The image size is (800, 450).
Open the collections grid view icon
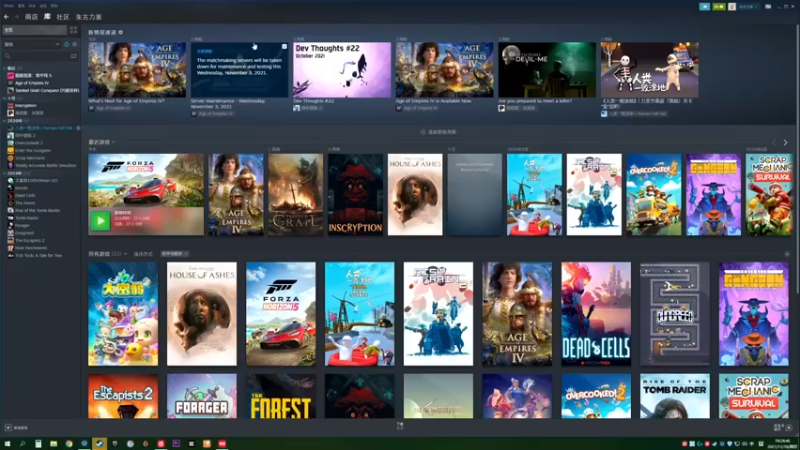[x=73, y=30]
